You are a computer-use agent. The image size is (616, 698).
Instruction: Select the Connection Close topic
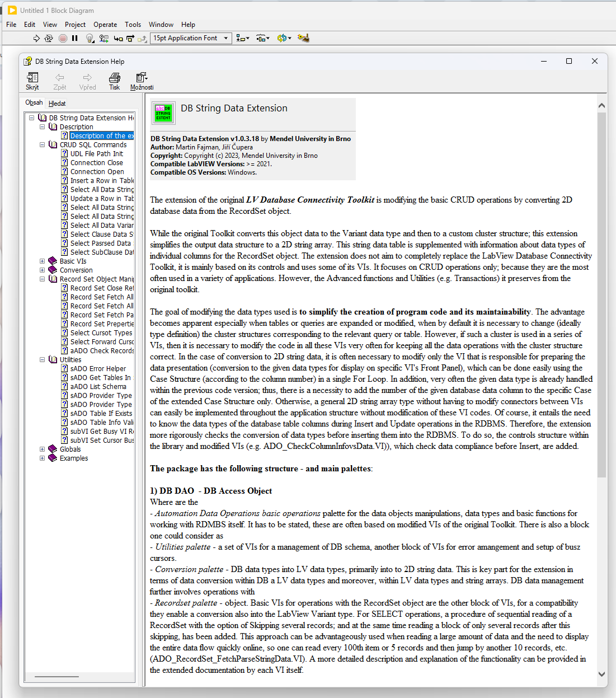(97, 162)
